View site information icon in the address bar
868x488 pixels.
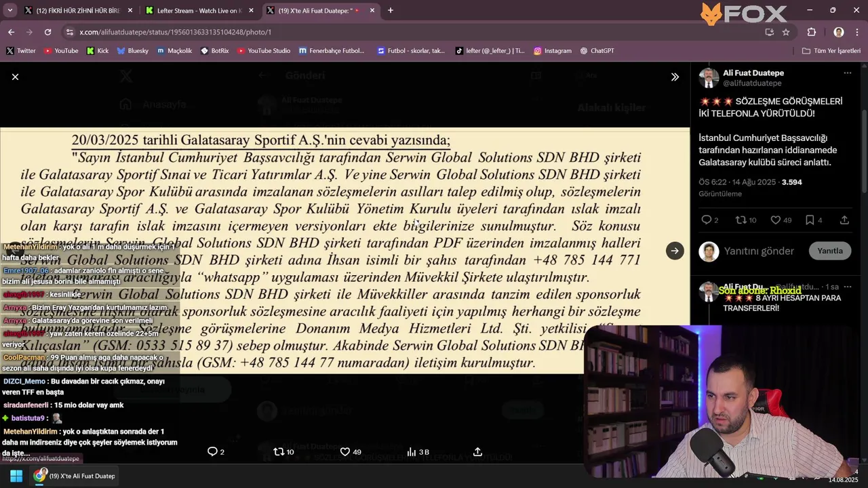pyautogui.click(x=69, y=32)
